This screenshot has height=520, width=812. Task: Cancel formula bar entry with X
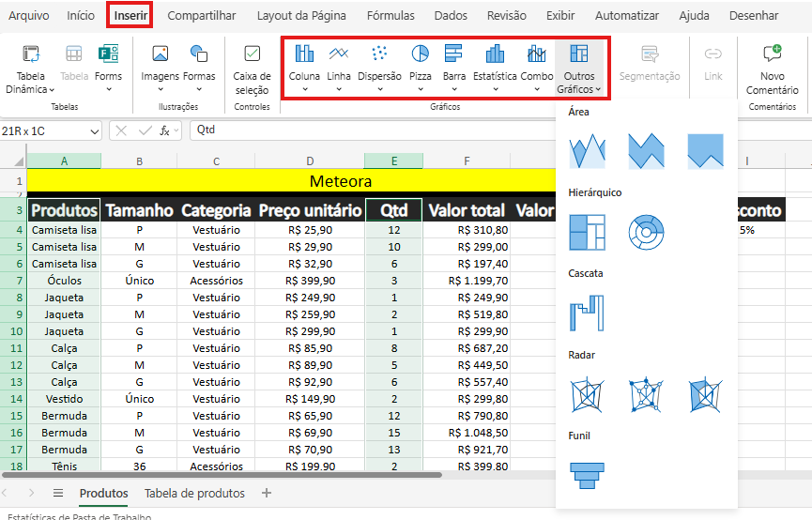click(x=121, y=131)
